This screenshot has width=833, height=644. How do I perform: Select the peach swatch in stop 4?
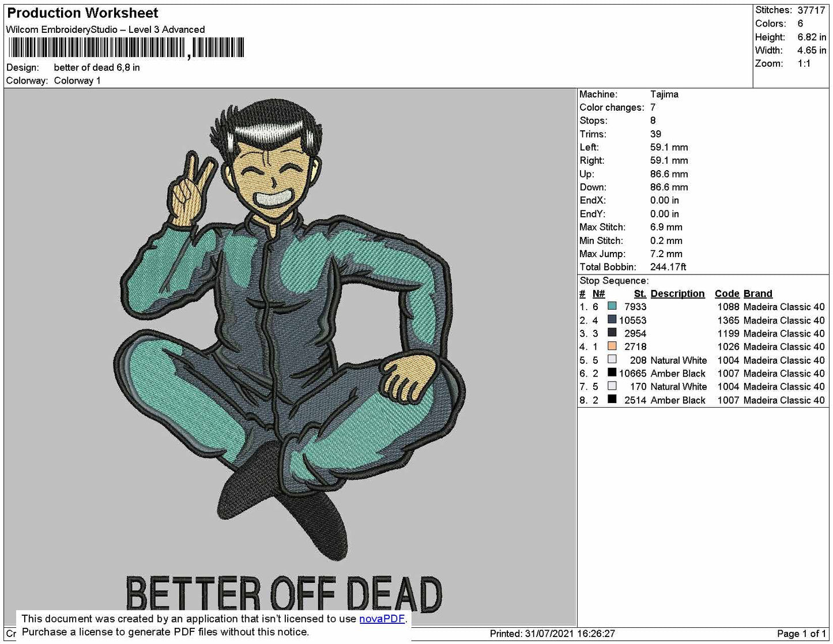(612, 346)
